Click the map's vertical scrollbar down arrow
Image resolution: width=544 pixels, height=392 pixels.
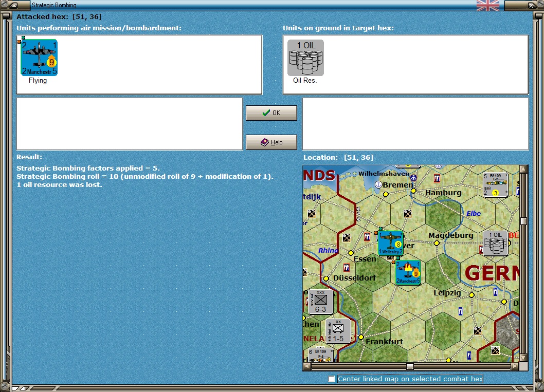(x=523, y=358)
